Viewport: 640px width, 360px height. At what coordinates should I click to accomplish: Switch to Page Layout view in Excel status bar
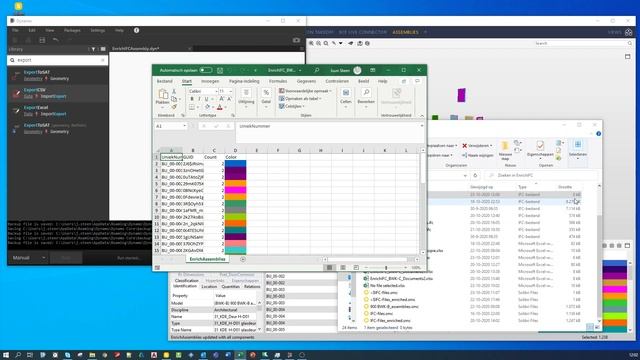[x=343, y=268]
